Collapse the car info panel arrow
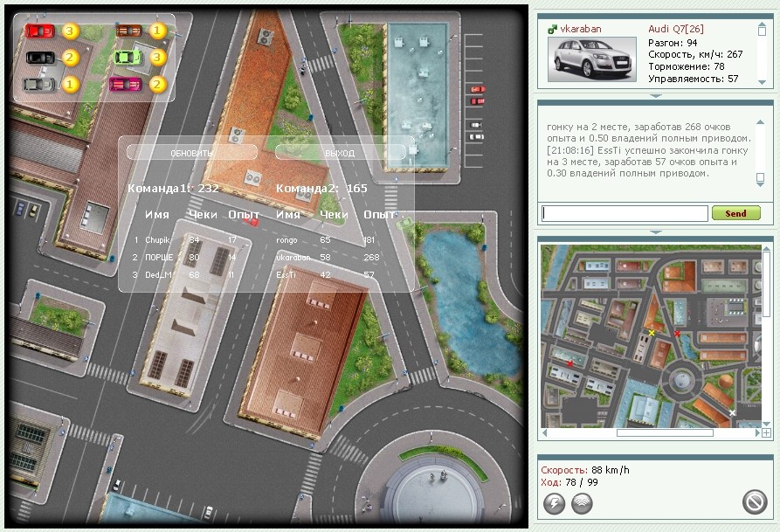 click(x=656, y=95)
